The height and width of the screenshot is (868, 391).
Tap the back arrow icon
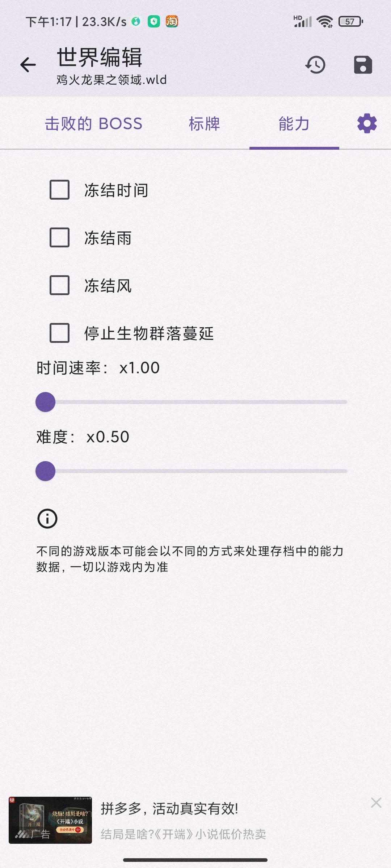(x=28, y=65)
